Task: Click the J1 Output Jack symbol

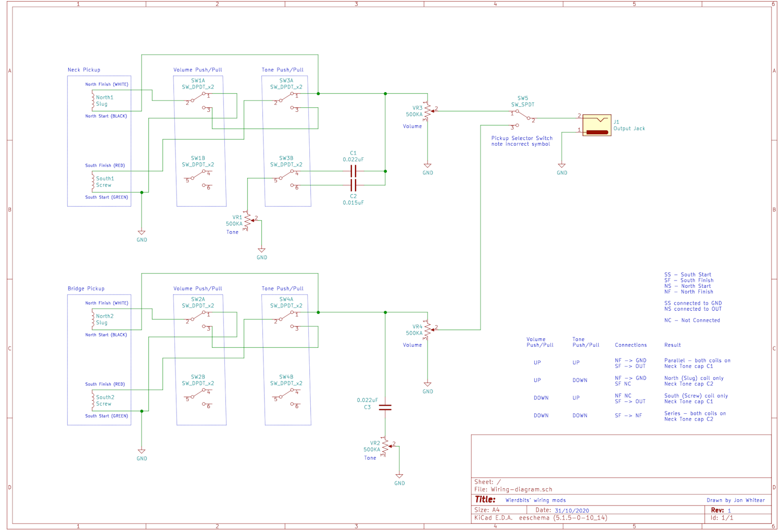Action: point(597,125)
